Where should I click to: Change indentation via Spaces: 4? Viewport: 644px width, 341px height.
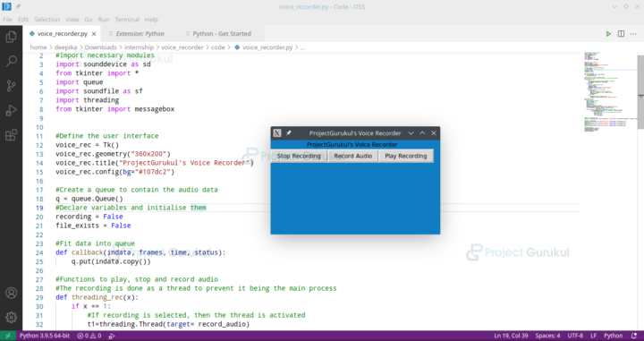[547, 336]
